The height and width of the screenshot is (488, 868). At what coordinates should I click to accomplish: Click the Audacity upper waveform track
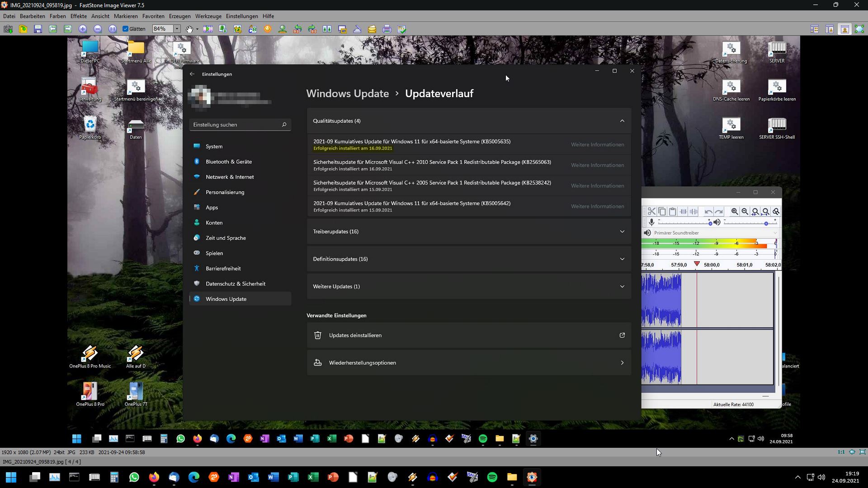707,300
